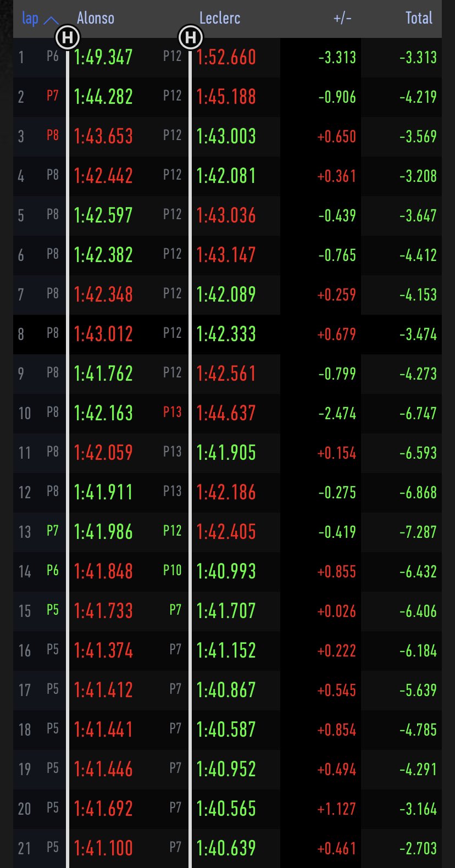Click the hard tyre icon under Alonso
This screenshot has width=455, height=868.
coord(68,38)
